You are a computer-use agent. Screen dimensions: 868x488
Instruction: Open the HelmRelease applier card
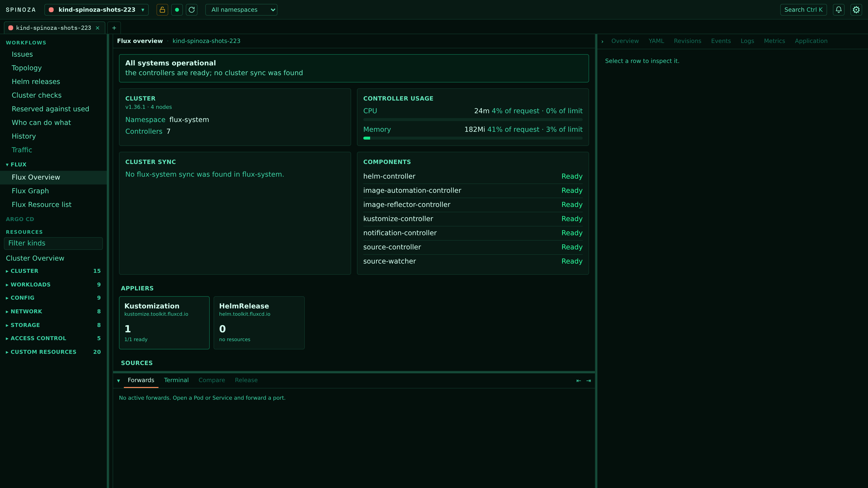259,323
